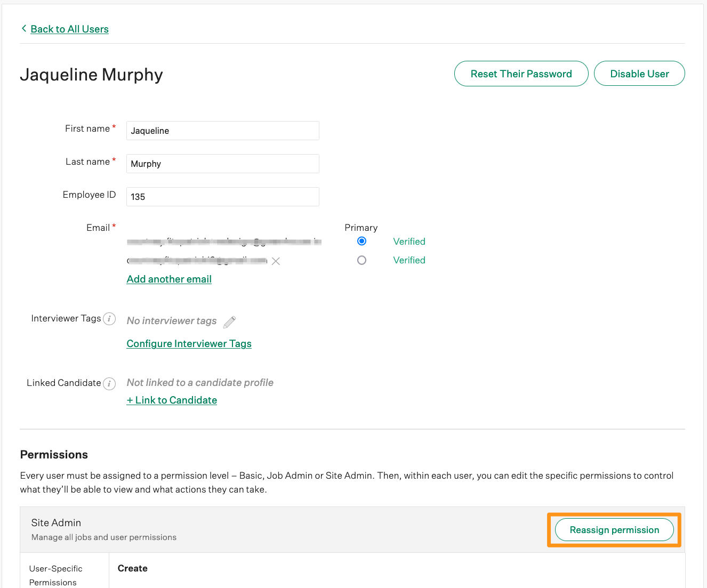Click inside the Last name field
Screen dimensions: 707x588
[222, 163]
